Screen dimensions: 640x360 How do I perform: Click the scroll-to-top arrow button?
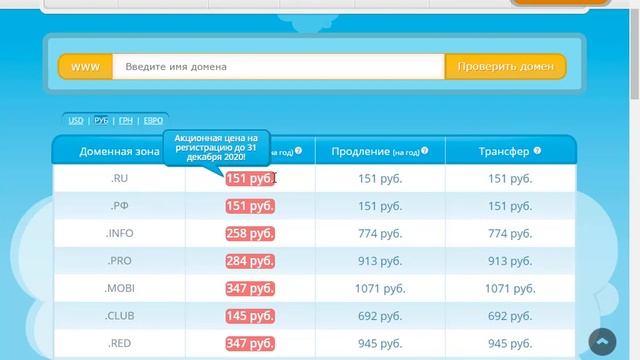pos(602,342)
